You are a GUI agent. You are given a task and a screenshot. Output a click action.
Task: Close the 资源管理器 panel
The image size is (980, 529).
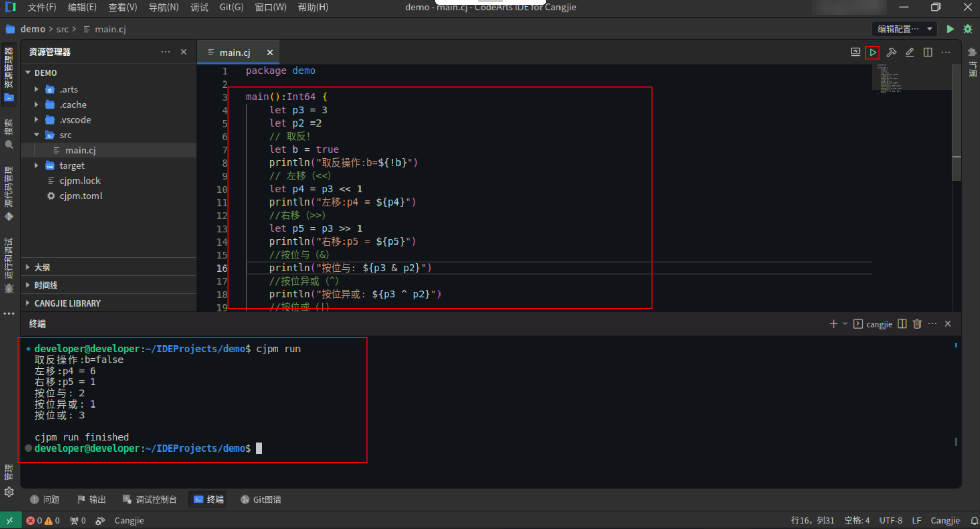tap(184, 52)
